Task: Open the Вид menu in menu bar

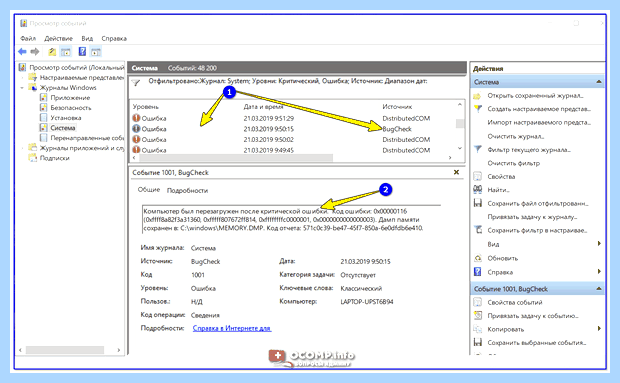Action: [87, 38]
